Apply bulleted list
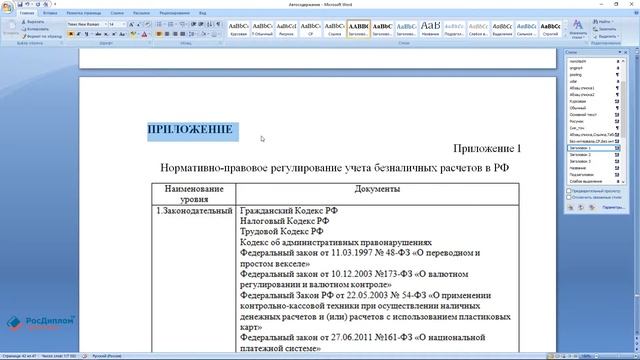Viewport: 640px width, 360px height. 160,24
